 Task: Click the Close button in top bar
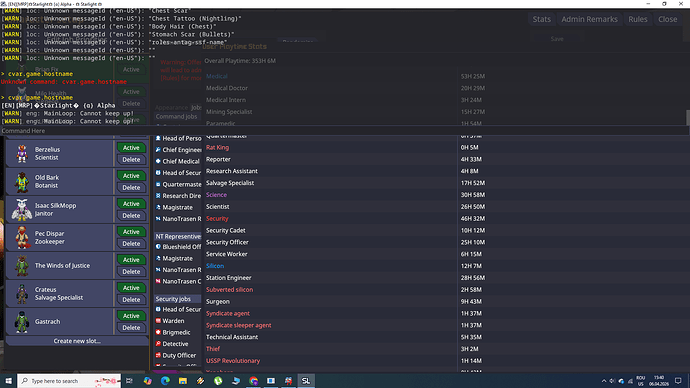click(668, 19)
